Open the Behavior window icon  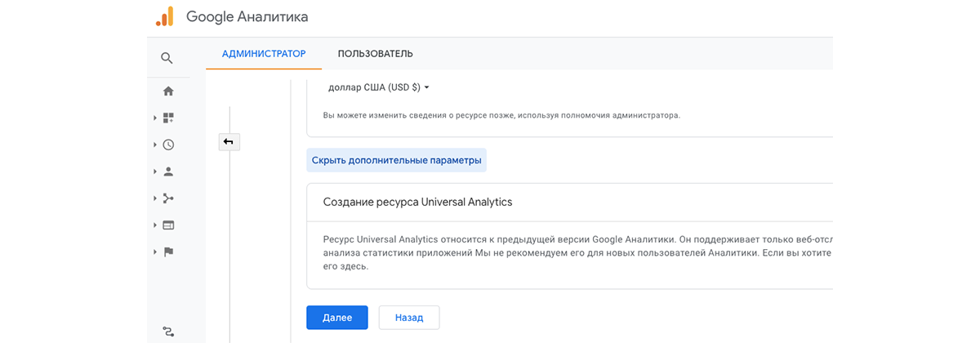[x=168, y=225]
